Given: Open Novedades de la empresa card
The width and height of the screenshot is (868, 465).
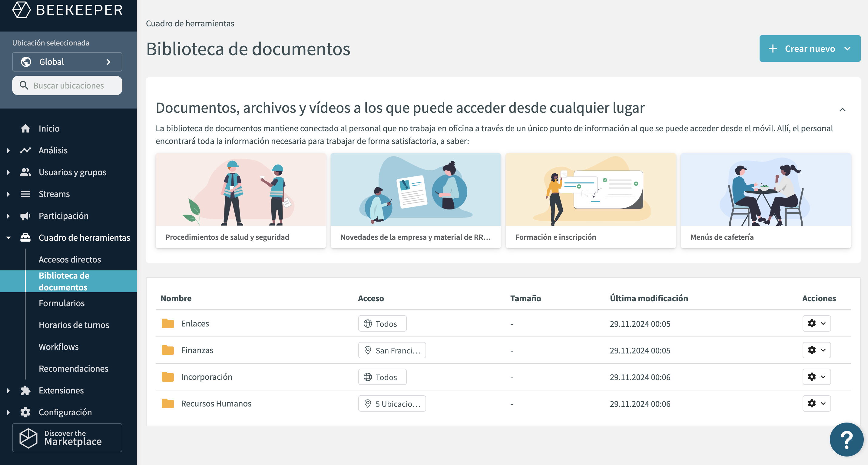Looking at the screenshot, I should pos(416,201).
